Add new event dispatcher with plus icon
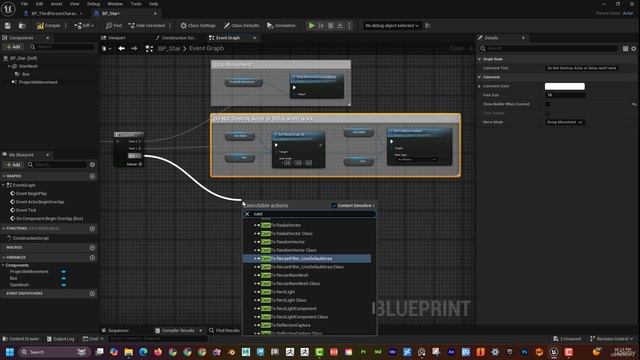Viewport: 640px width, 360px height. [x=92, y=293]
